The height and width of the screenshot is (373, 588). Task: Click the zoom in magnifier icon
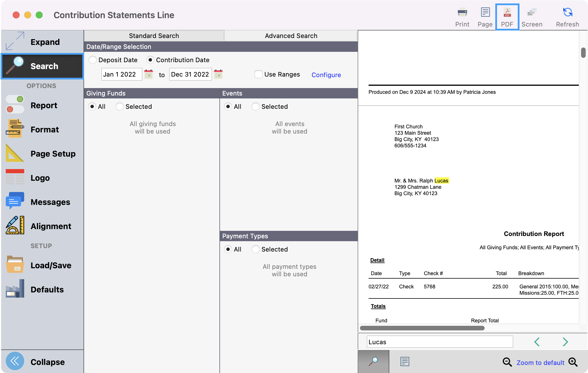(x=573, y=362)
